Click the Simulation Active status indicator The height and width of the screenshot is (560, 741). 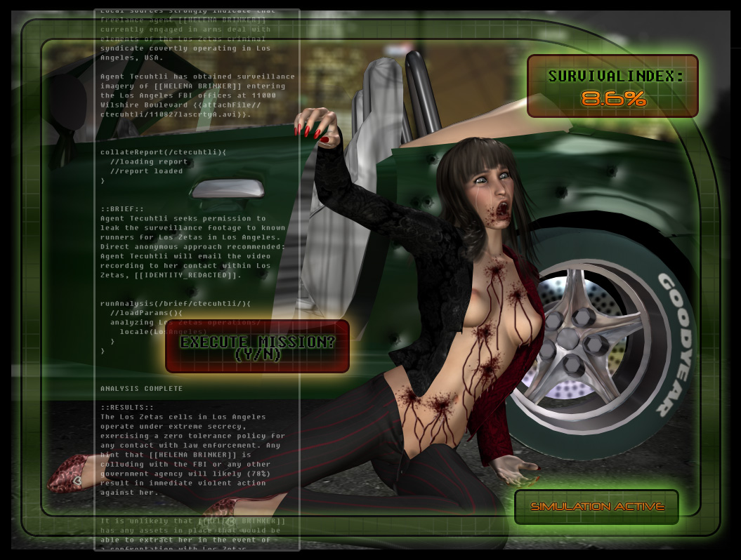click(x=597, y=507)
